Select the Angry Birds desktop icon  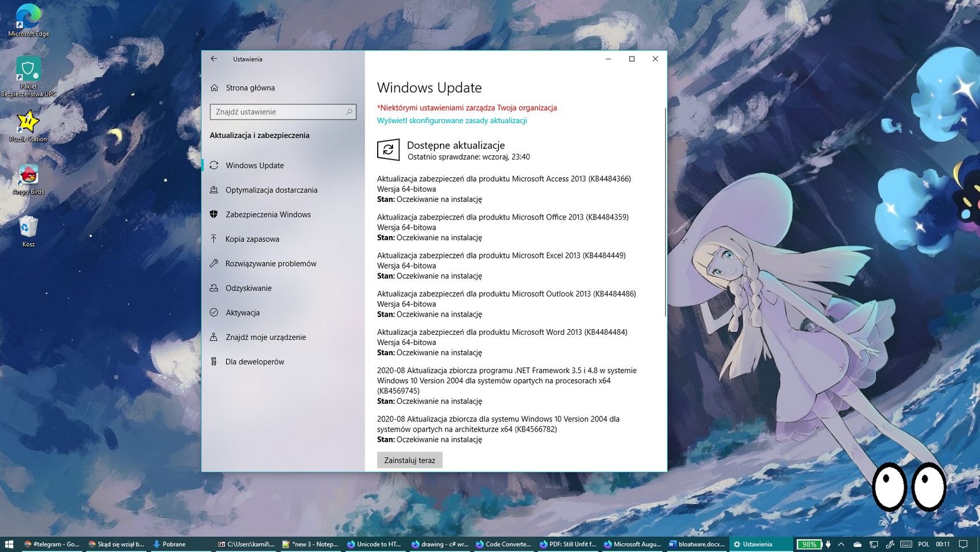(x=28, y=179)
